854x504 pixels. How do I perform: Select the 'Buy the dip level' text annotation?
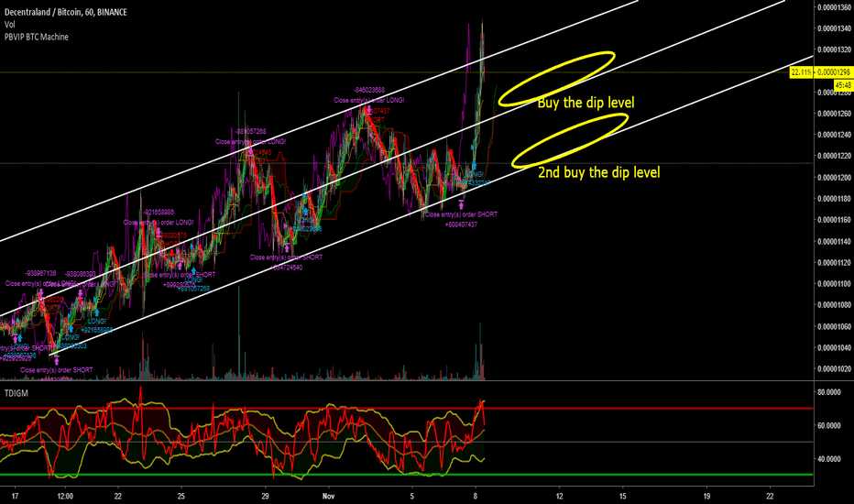pyautogui.click(x=586, y=103)
